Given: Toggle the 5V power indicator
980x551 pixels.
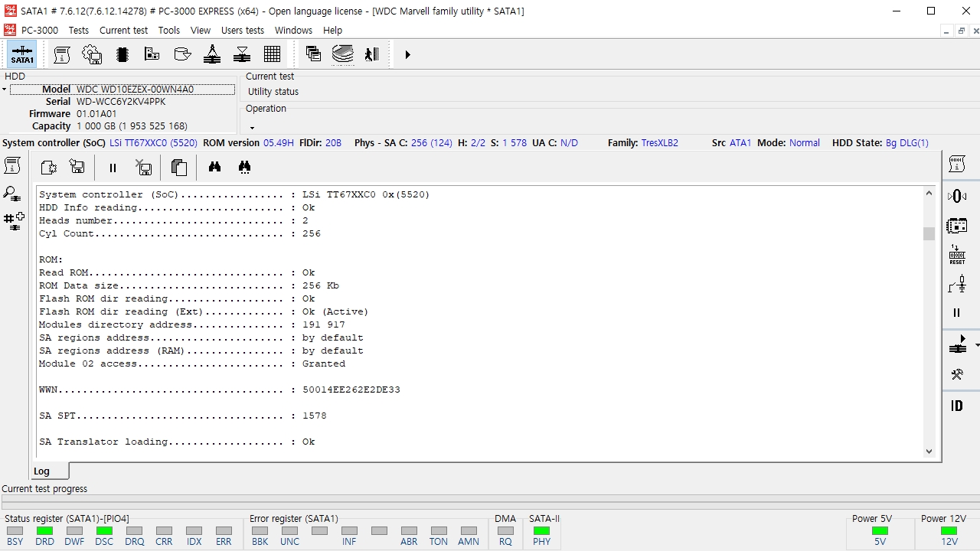Looking at the screenshot, I should (880, 531).
